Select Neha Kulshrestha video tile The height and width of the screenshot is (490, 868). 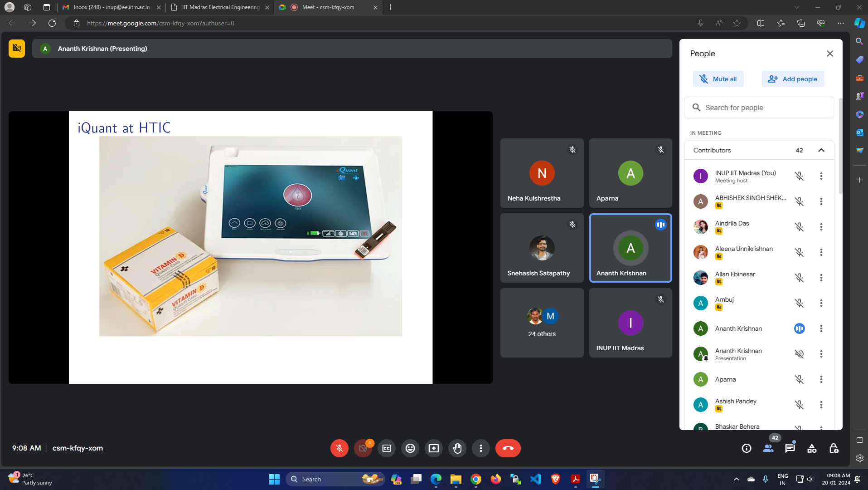542,173
